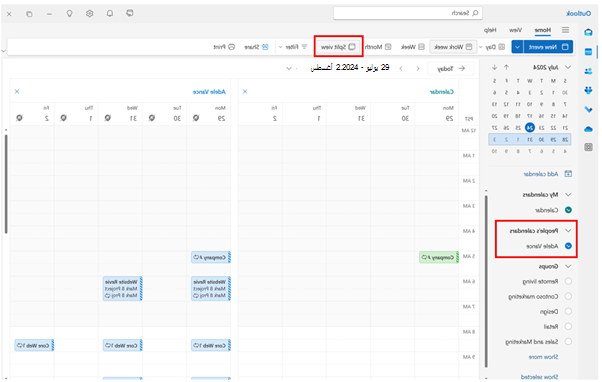602x382 pixels.
Task: Switch to Month view
Action: [x=378, y=47]
